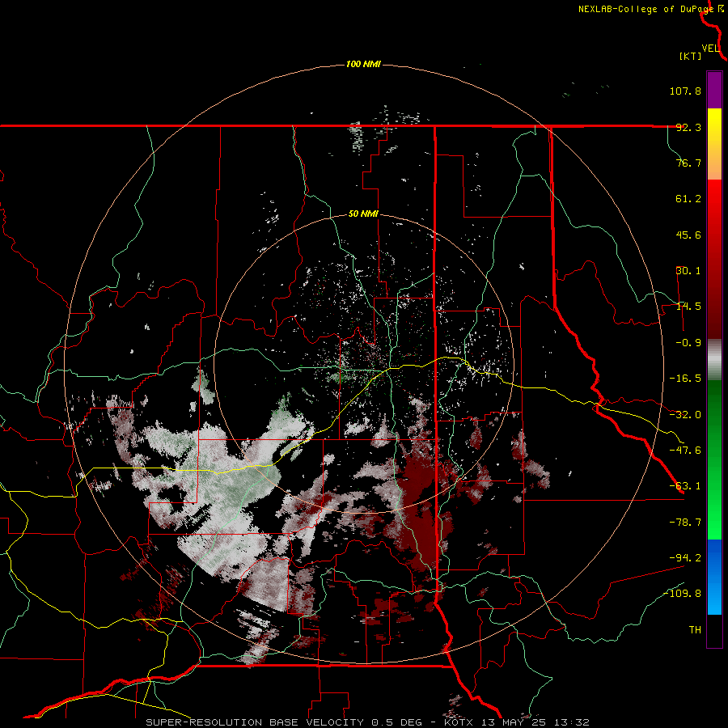Click the 30.1 legend value
The width and height of the screenshot is (728, 728).
688,271
